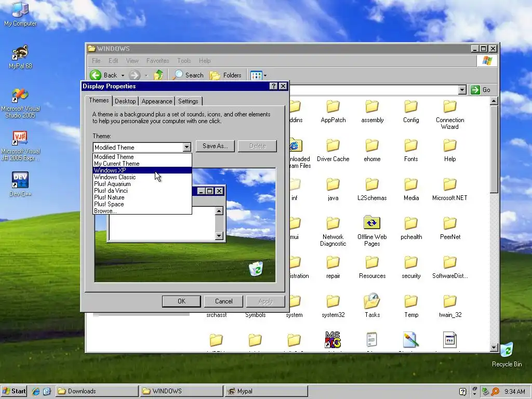Screen dimensions: 532x399
Task: Select the Network Diagnostic folder
Action: pos(333,232)
